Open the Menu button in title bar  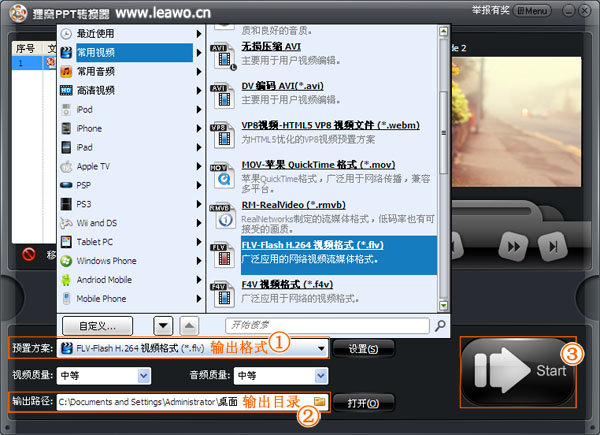[532, 11]
